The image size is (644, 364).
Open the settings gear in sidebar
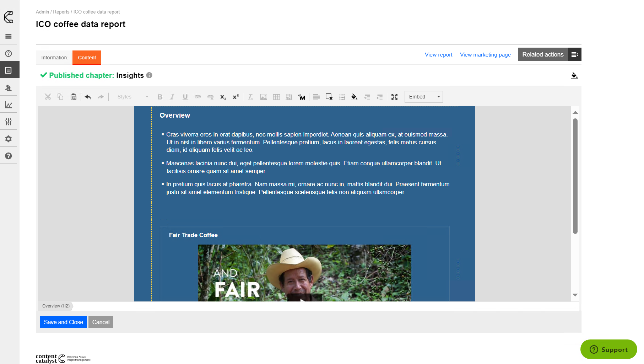pos(9,139)
